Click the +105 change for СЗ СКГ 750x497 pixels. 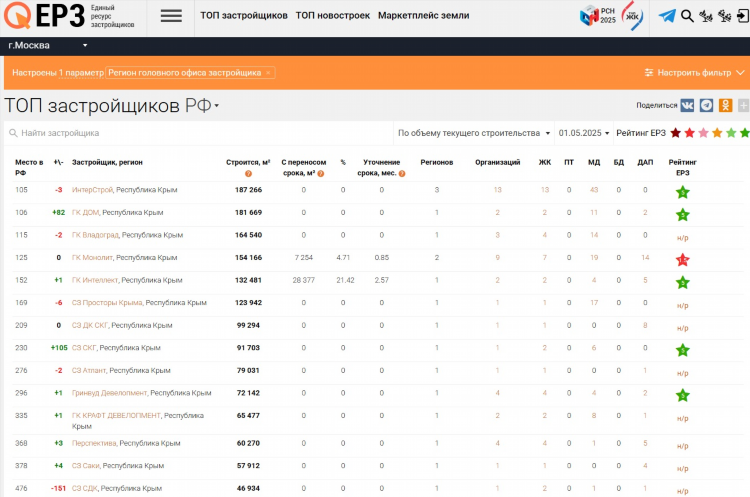(59, 348)
